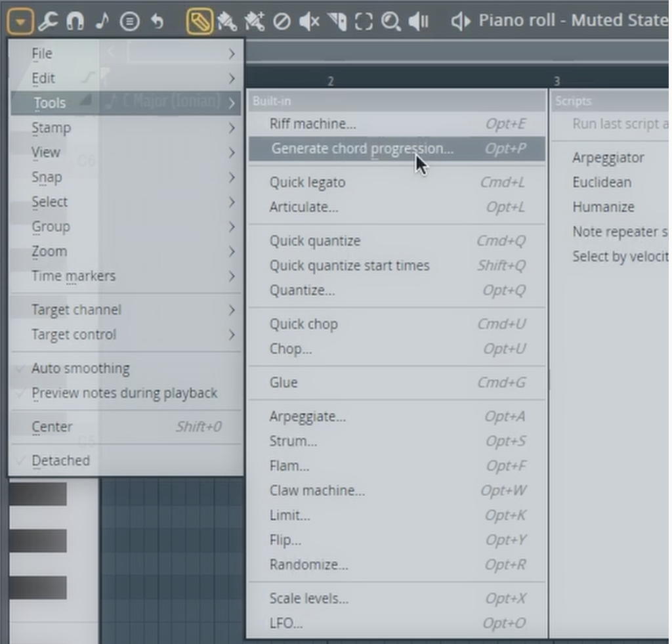Open the Snap submenu

pyautogui.click(x=126, y=177)
